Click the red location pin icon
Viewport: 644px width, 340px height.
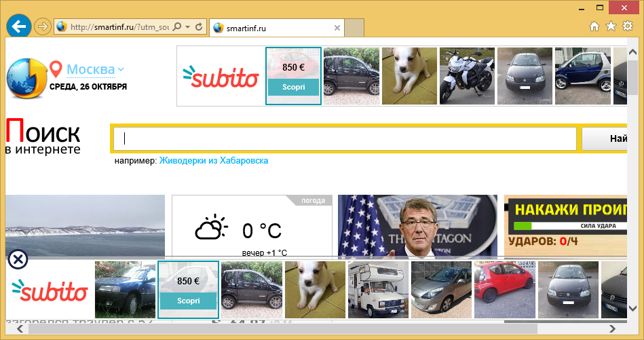56,70
